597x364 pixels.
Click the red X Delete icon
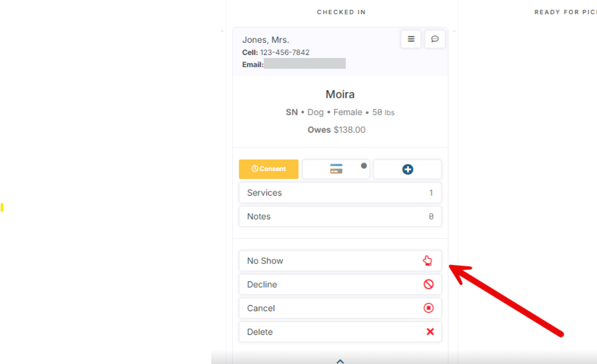430,332
